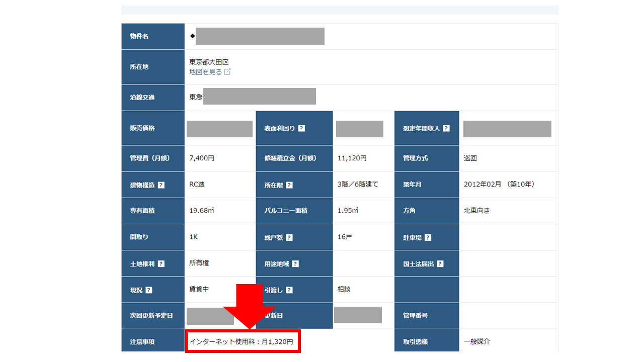
Task: Click question mark next to 土地権利
Action: [x=161, y=263]
